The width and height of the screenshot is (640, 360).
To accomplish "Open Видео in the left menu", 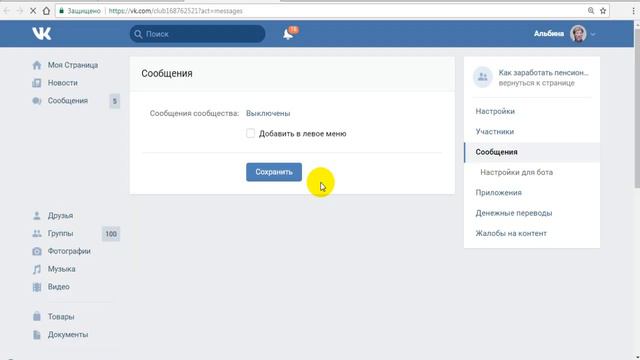I will tap(58, 287).
